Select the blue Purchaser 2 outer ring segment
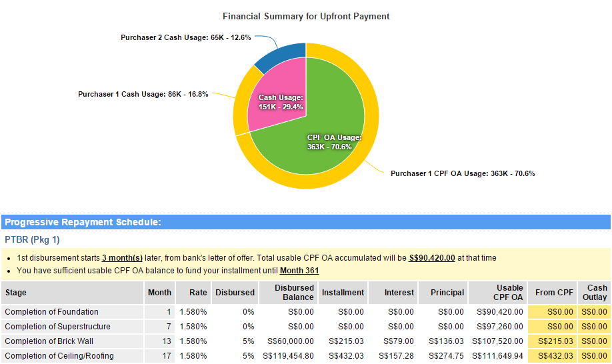The width and height of the screenshot is (612, 364). coord(280,56)
